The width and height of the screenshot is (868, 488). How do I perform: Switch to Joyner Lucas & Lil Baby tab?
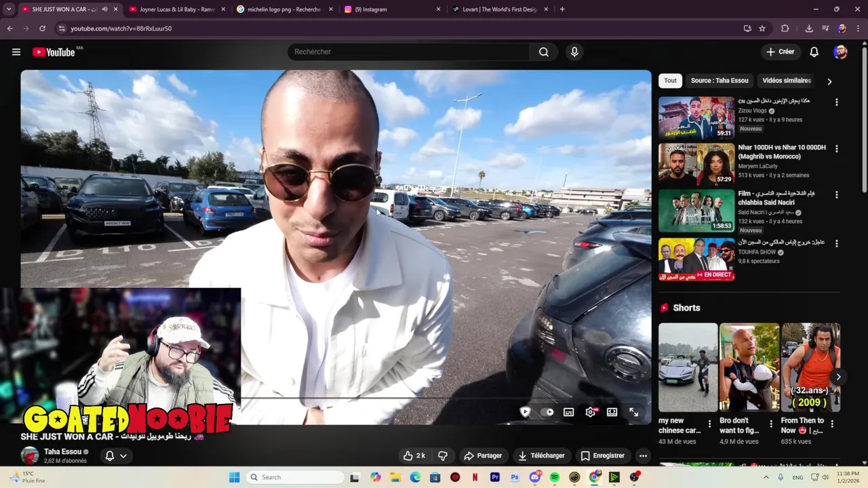tap(176, 9)
